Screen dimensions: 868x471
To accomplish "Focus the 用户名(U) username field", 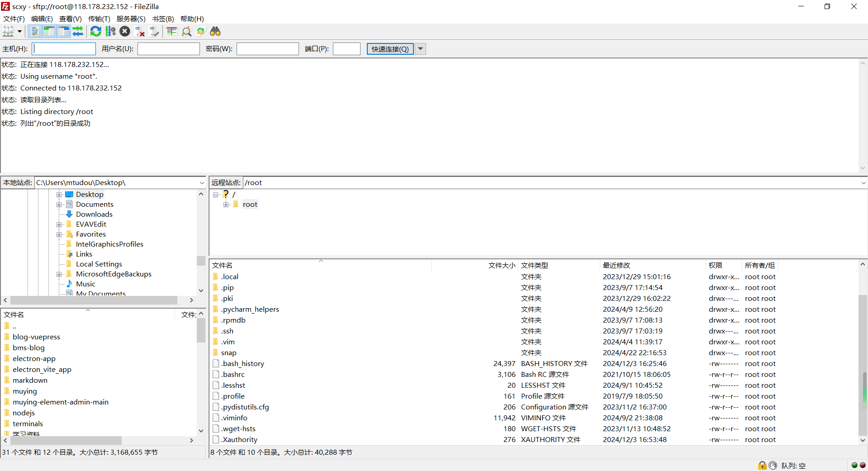I will click(x=169, y=49).
